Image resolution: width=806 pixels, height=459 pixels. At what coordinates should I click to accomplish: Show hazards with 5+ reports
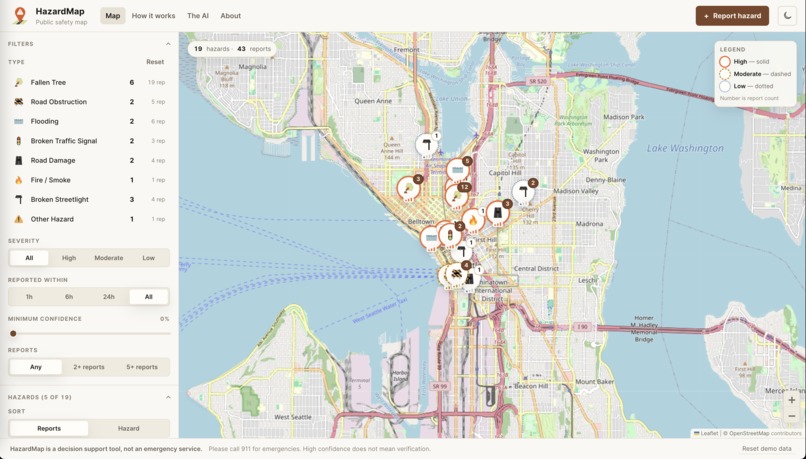pyautogui.click(x=142, y=367)
